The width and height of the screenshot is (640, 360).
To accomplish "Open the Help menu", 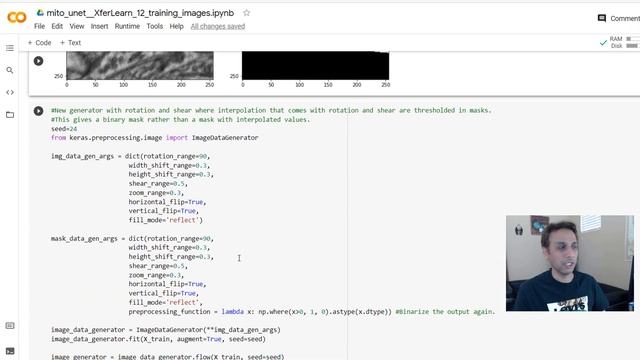I will point(176,26).
